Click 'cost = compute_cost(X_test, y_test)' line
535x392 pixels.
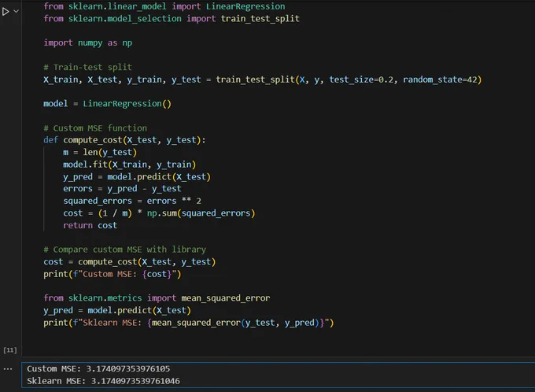(x=129, y=262)
